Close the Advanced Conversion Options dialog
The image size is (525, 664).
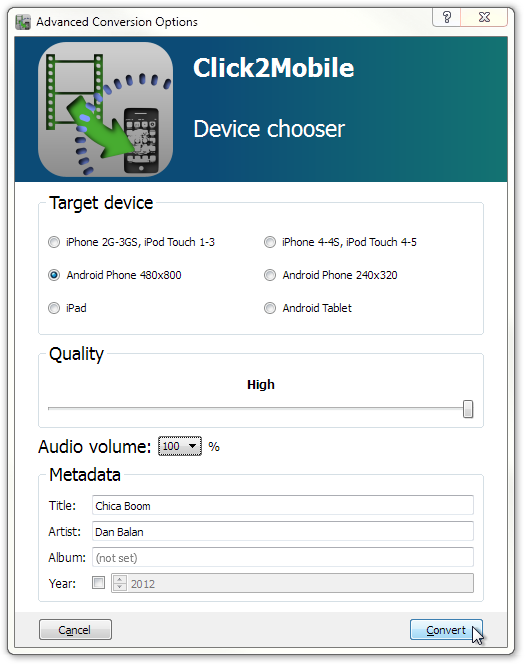tap(484, 17)
